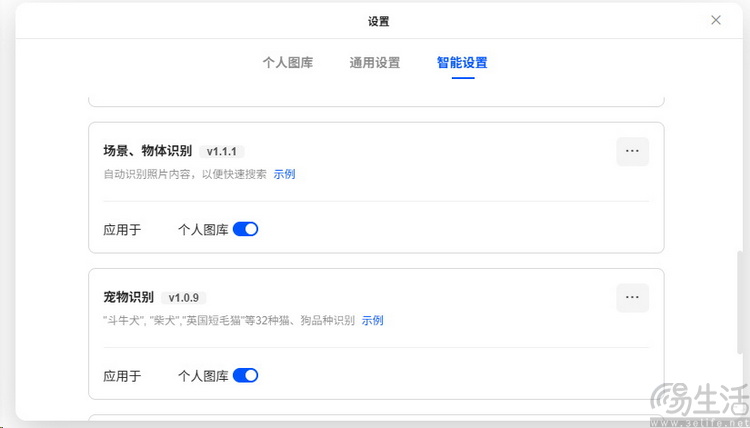The height and width of the screenshot is (428, 750).
Task: Disable pet recognition for 个人图库
Action: 245,375
